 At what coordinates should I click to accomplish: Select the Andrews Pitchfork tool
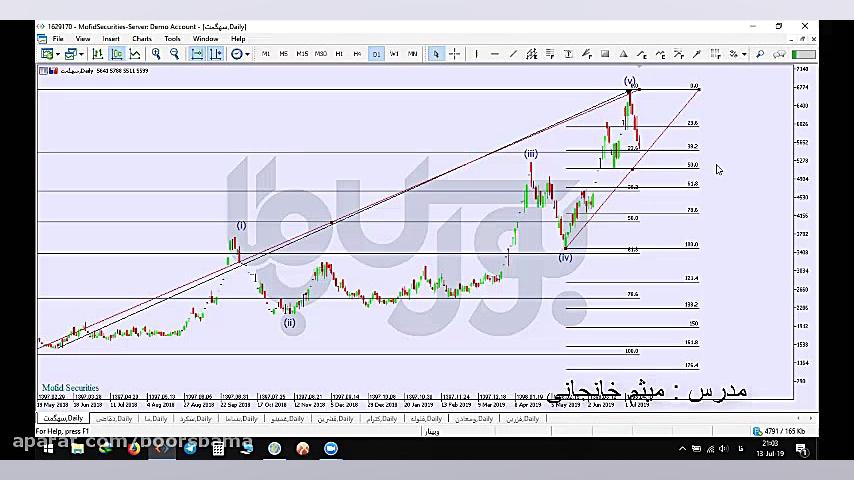coord(587,54)
